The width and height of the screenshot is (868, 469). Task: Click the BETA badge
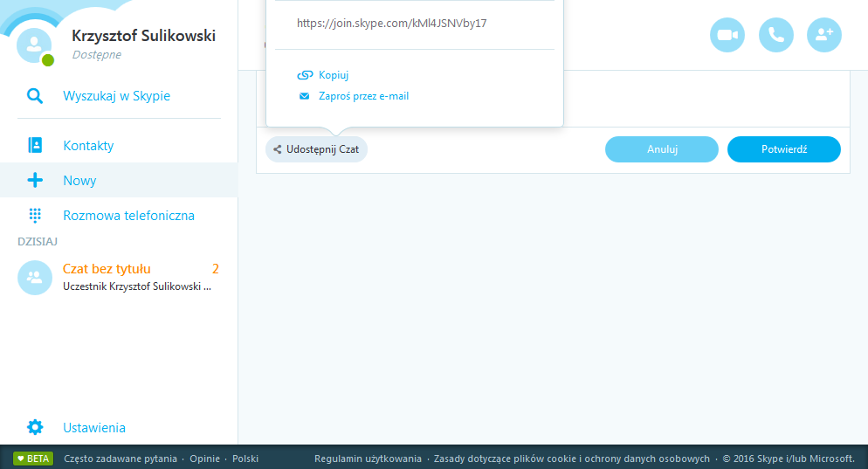pos(33,459)
